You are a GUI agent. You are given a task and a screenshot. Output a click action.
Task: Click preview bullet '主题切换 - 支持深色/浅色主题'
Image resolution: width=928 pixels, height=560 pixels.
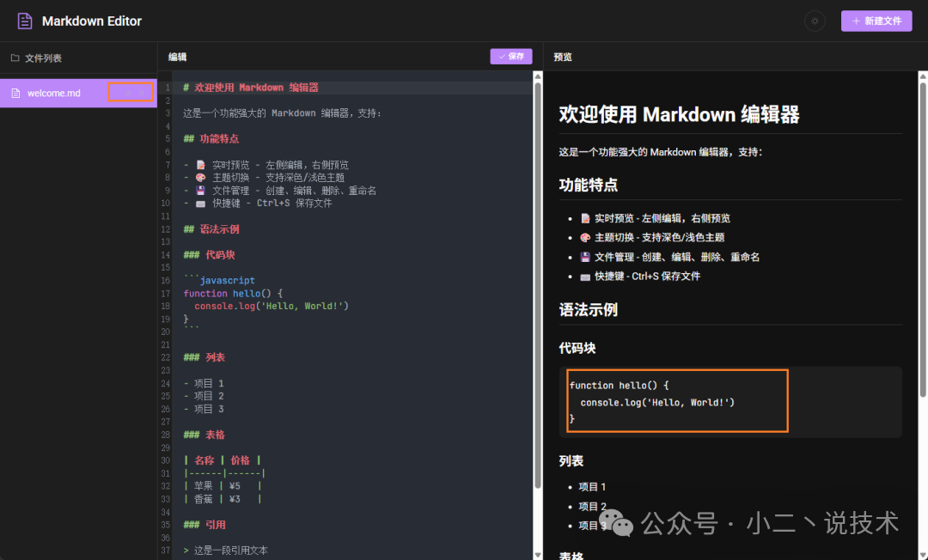652,237
